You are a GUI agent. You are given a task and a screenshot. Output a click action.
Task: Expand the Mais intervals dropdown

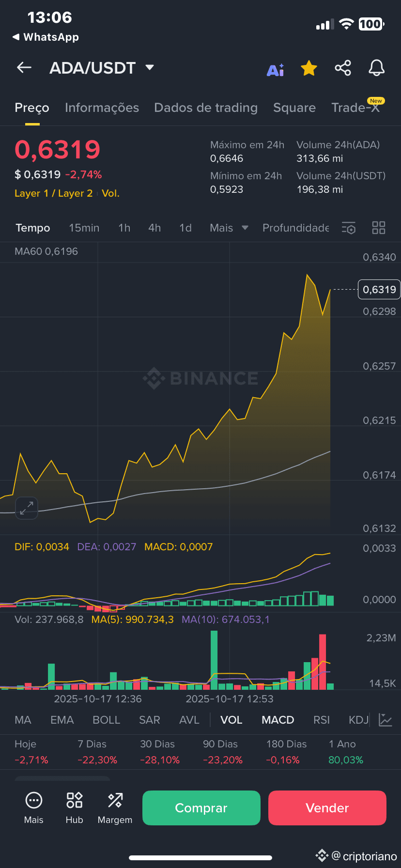[x=229, y=228]
